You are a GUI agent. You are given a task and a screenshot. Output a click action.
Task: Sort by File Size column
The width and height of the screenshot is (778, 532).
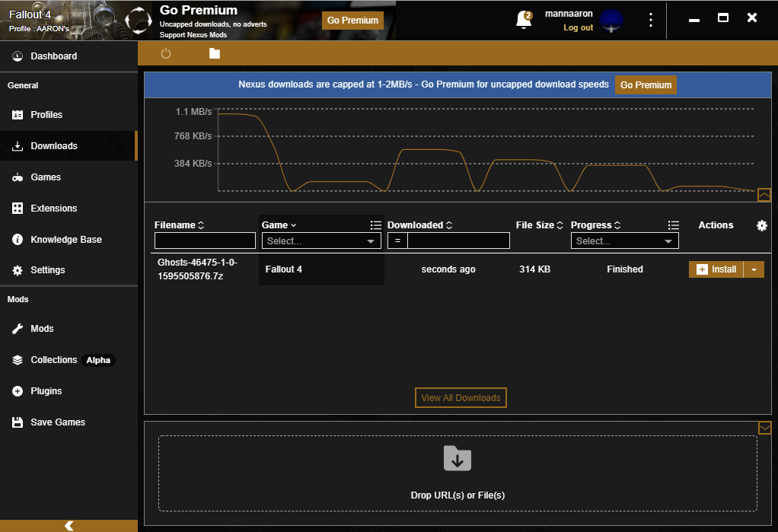539,225
